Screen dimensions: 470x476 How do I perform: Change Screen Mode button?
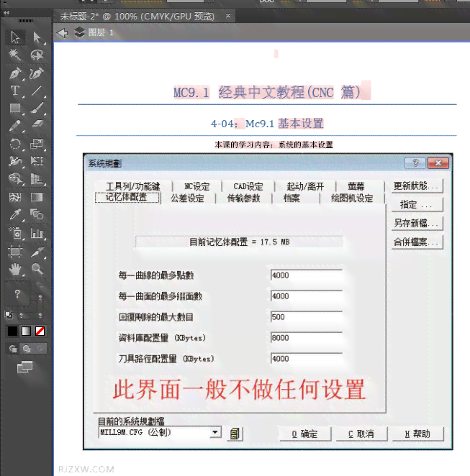(25, 367)
